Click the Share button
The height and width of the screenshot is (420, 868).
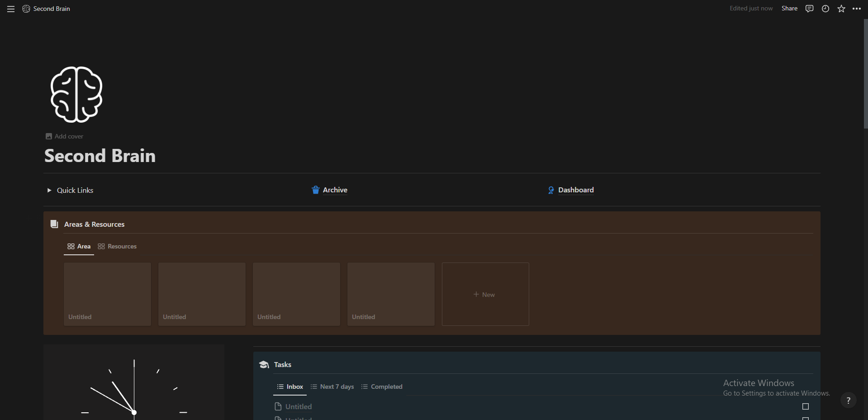point(789,9)
